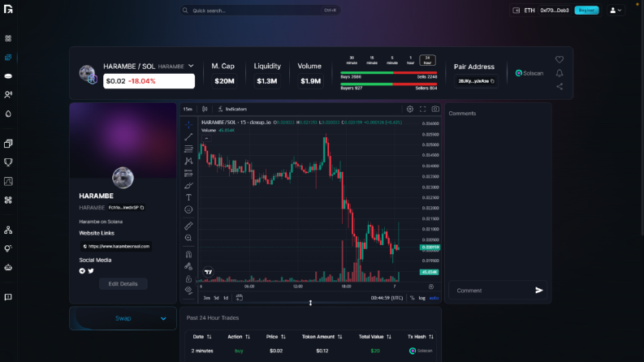Open harambeonsol.com website link
The width and height of the screenshot is (644, 362).
[x=116, y=246]
